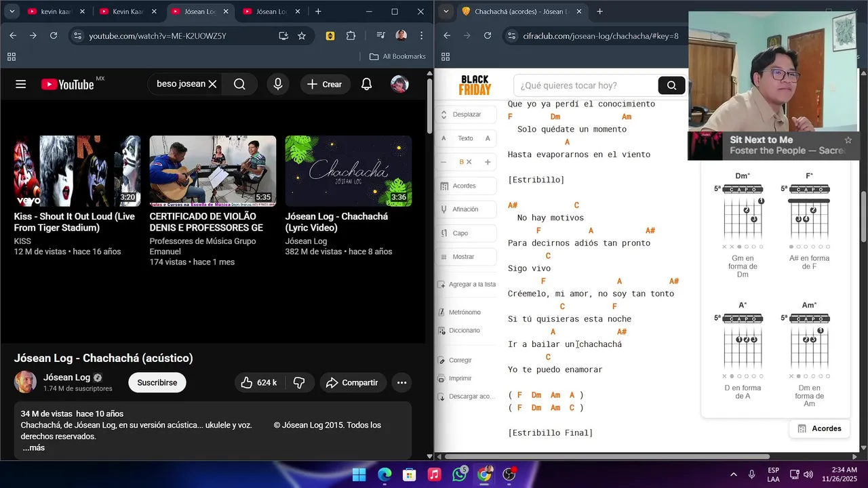Open the Chrome profile avatar
Viewport: 868px width, 488px height.
(x=401, y=35)
